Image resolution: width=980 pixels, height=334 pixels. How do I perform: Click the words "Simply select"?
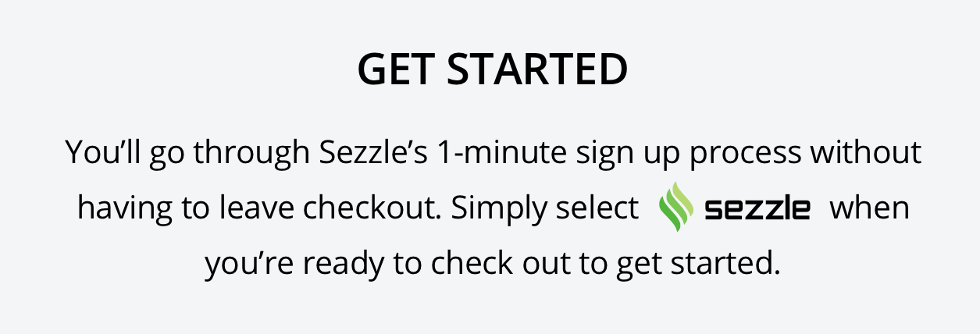click(546, 209)
